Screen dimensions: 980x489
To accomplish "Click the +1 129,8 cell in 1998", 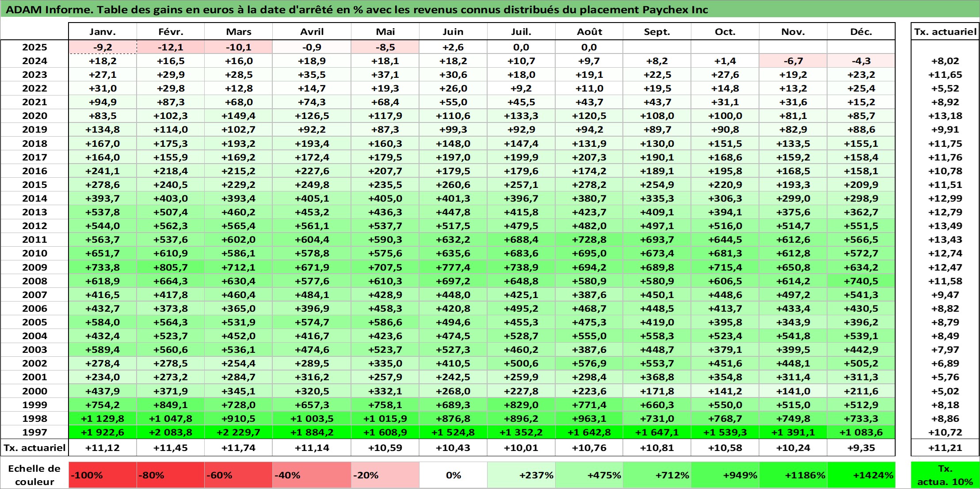I will point(103,418).
